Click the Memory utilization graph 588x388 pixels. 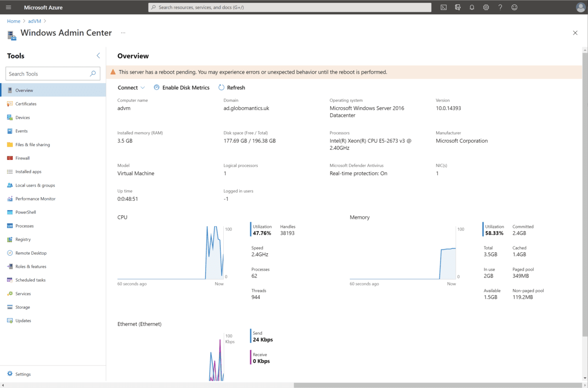[x=403, y=252]
